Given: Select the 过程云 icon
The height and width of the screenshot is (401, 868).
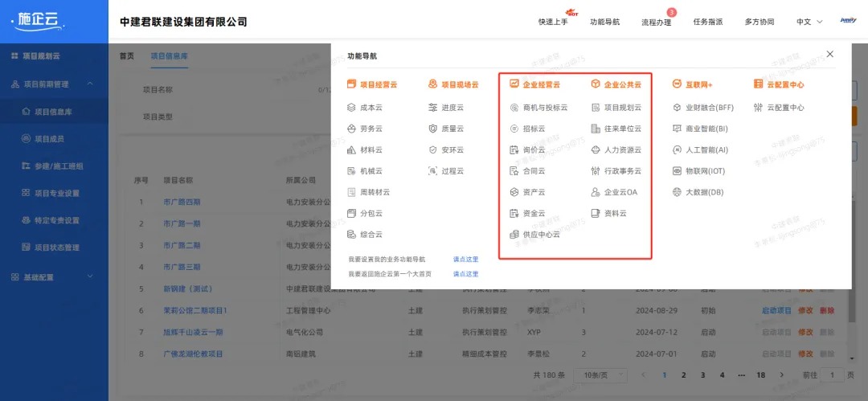Looking at the screenshot, I should [x=433, y=171].
